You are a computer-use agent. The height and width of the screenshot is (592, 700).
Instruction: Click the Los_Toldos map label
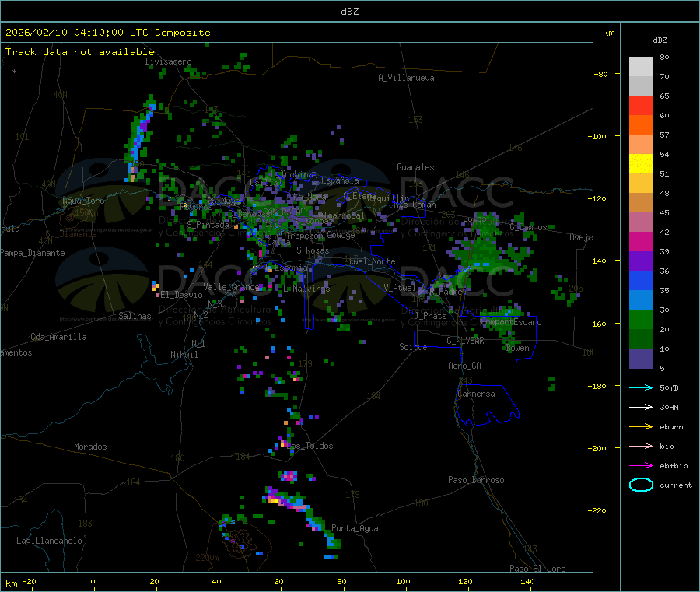coord(310,446)
